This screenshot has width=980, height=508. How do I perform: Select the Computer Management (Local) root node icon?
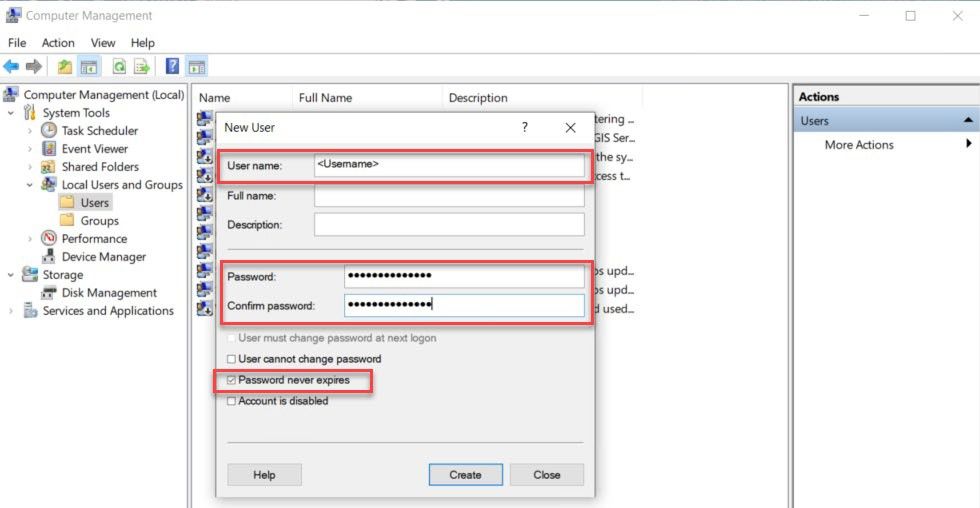point(11,94)
